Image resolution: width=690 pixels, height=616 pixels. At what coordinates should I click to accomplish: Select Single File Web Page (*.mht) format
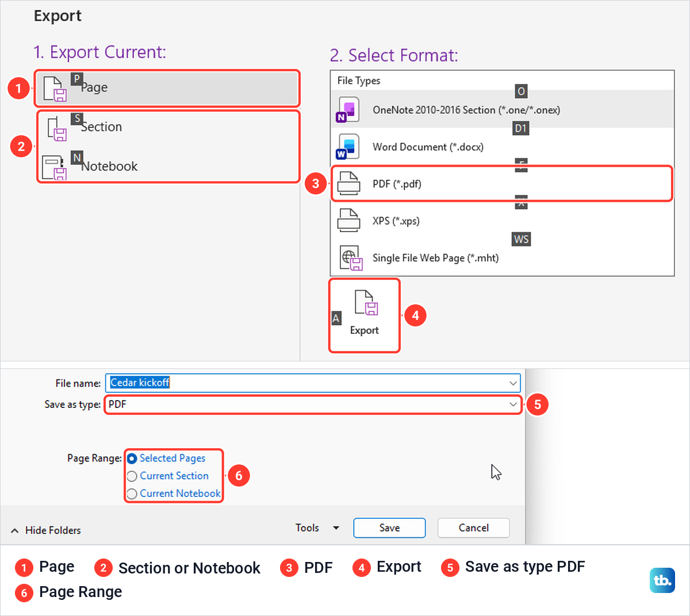[502, 258]
